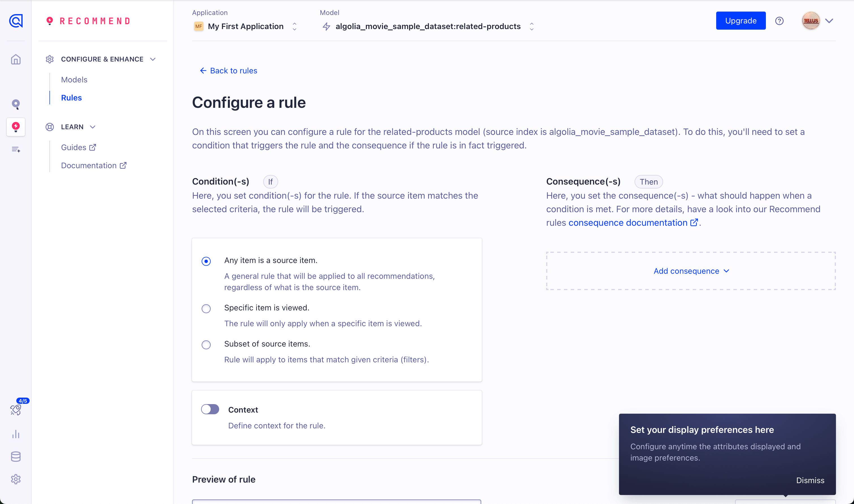Click the rocket onboarding icon
The image size is (854, 504).
coord(16,410)
